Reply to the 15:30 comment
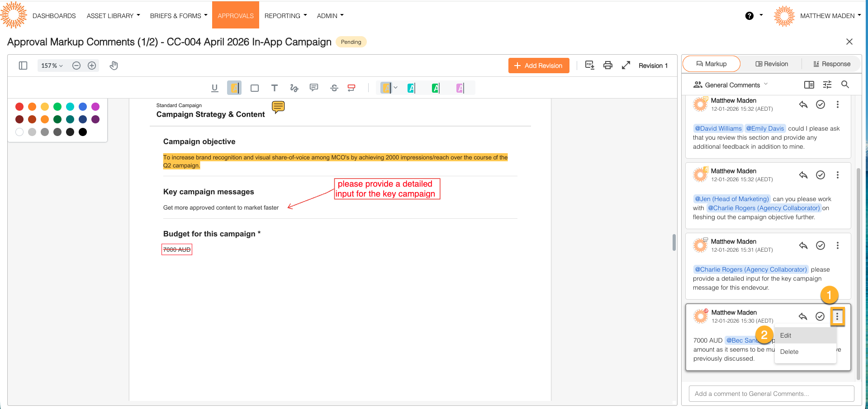Screen dimensions: 868x409 (x=803, y=316)
